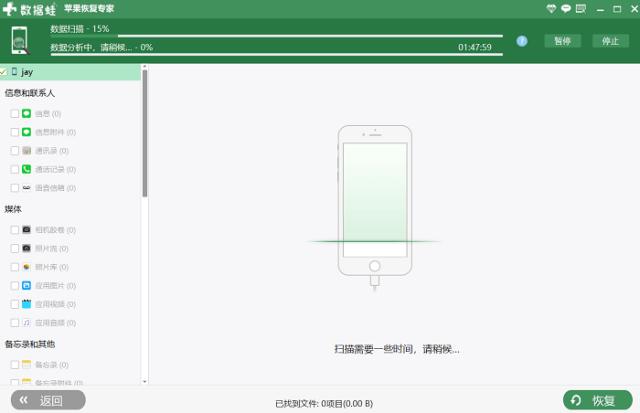The image size is (640, 413).
Task: Click the yellow notes icon for 备忘录
Action: (x=27, y=364)
